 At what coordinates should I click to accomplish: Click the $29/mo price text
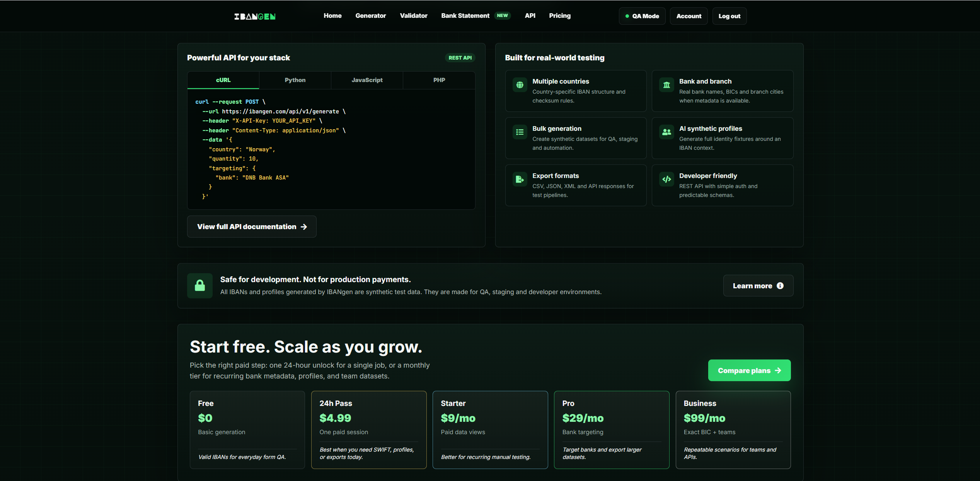583,418
